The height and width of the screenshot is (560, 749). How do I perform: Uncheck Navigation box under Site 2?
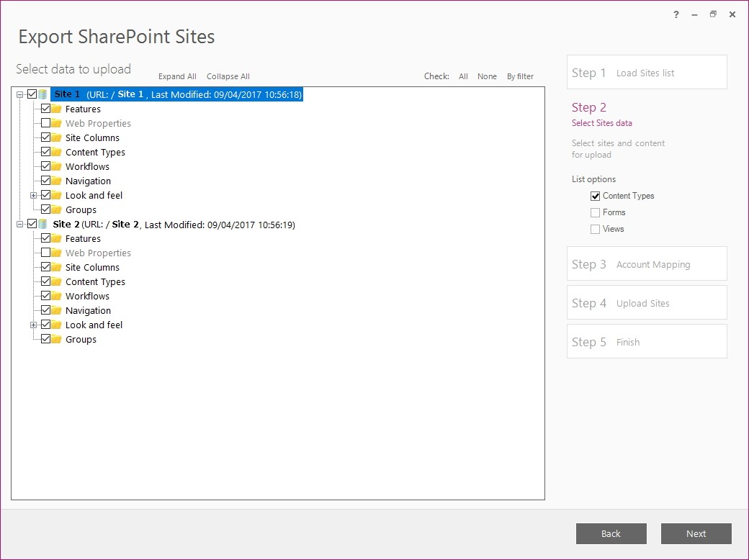46,310
